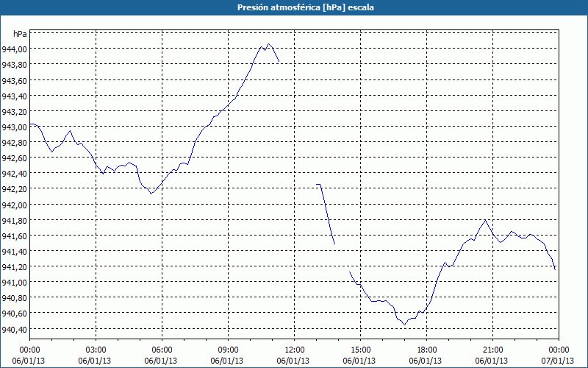Select the 03:00 time axis label
The height and width of the screenshot is (368, 588).
[x=96, y=350]
